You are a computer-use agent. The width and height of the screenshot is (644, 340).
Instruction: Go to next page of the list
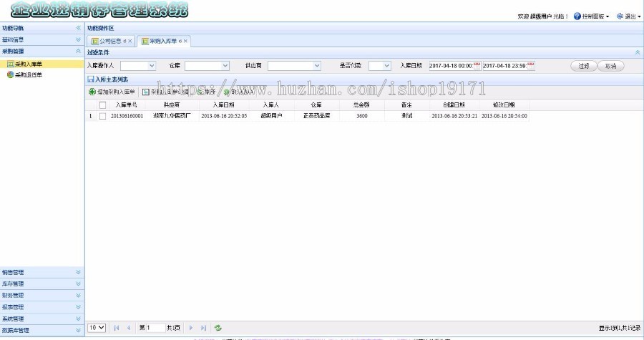click(191, 328)
